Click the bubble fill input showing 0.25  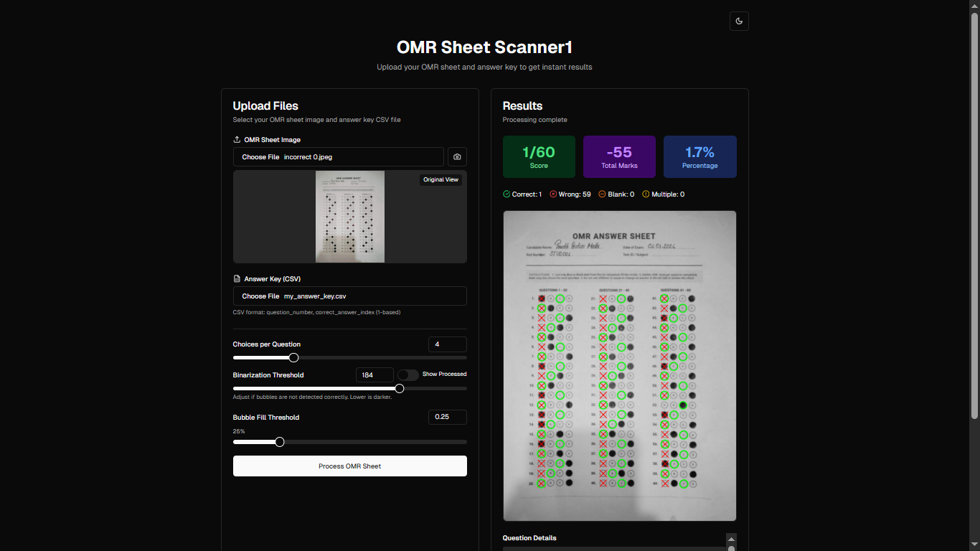click(x=447, y=417)
